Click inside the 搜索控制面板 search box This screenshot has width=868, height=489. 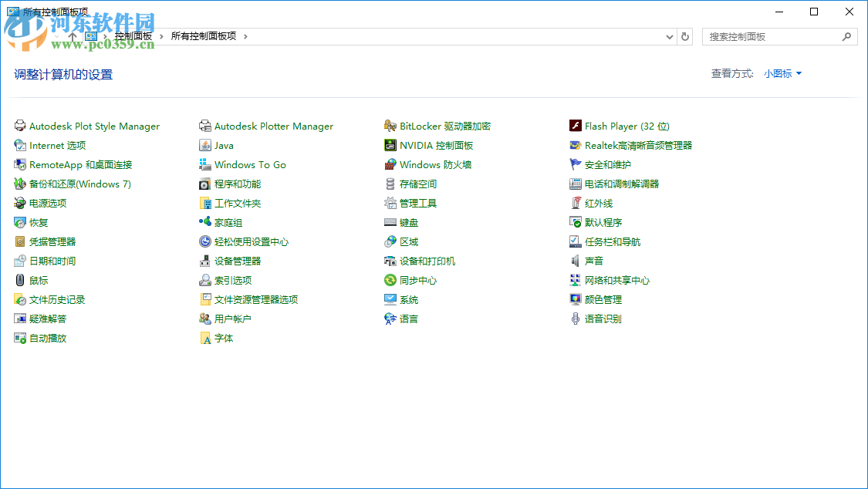772,36
